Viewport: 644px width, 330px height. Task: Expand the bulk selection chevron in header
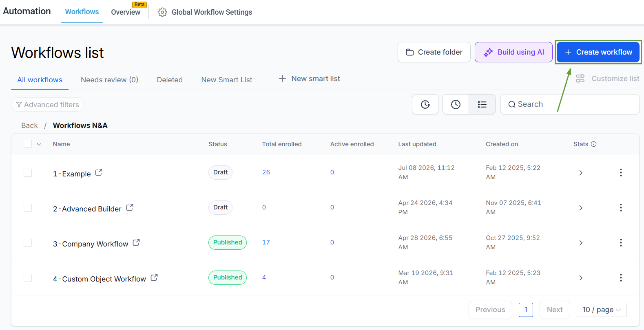point(39,144)
